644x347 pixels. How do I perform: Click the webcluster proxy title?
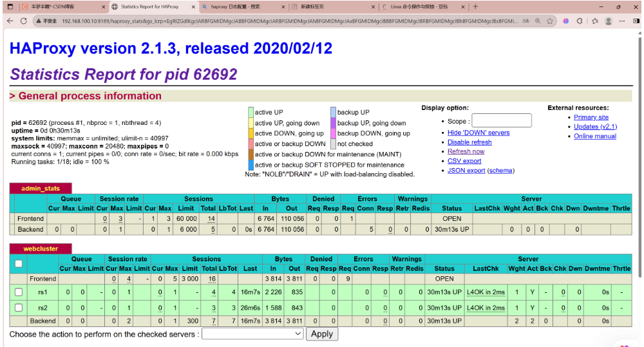41,249
